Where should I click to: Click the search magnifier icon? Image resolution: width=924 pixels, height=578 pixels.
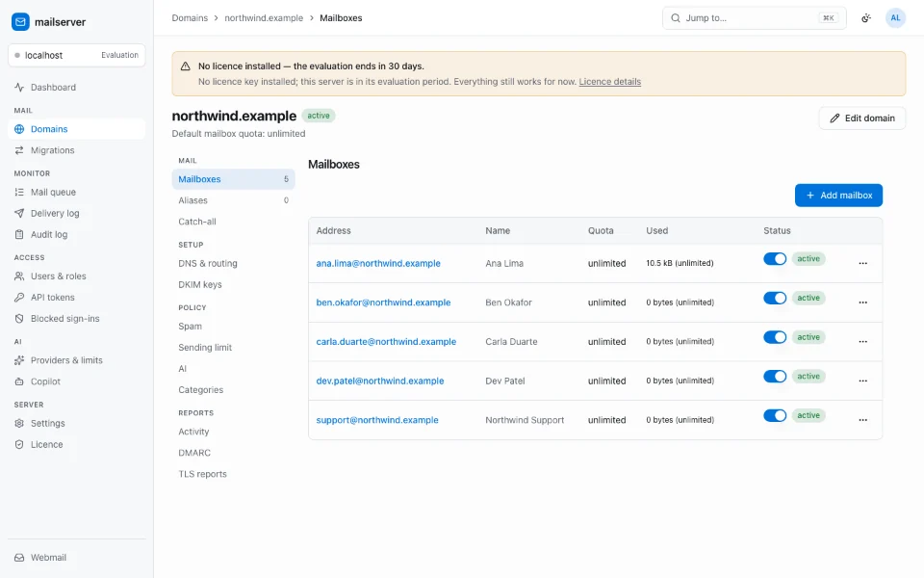(x=676, y=18)
